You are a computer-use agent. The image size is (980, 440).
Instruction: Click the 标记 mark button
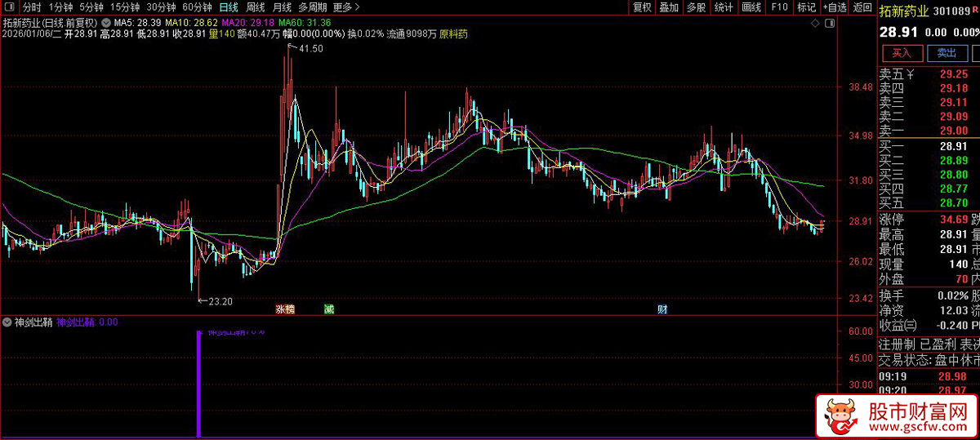(806, 7)
